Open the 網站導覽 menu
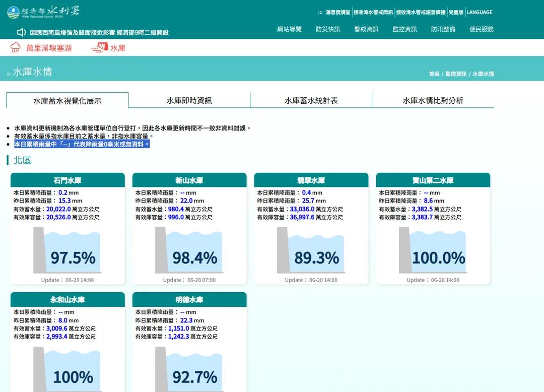The height and width of the screenshot is (392, 544). click(289, 29)
